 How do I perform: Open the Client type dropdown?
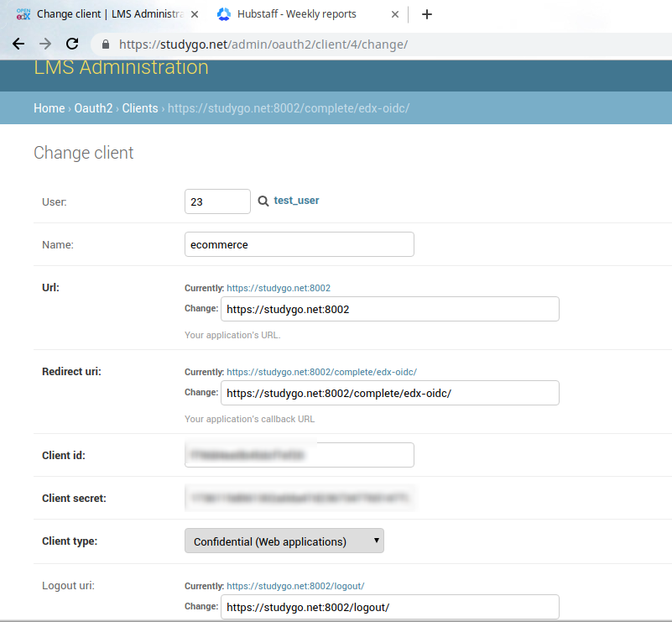tap(284, 541)
